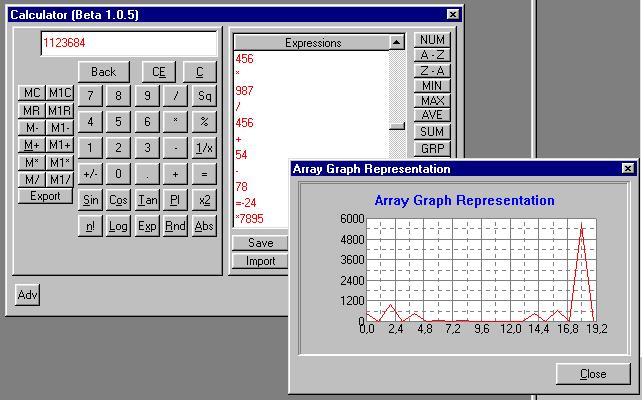Click the +/- sign change button
The height and width of the screenshot is (400, 642).
[x=90, y=174]
